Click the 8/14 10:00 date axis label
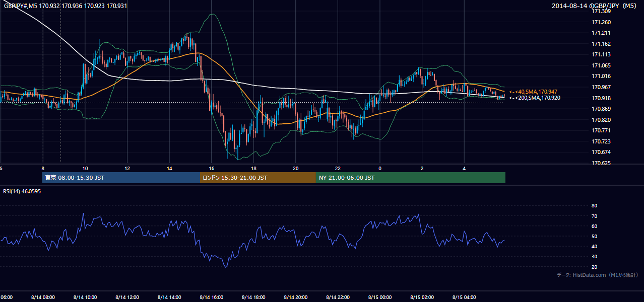Image resolution: width=644 pixels, height=302 pixels. pyautogui.click(x=85, y=297)
